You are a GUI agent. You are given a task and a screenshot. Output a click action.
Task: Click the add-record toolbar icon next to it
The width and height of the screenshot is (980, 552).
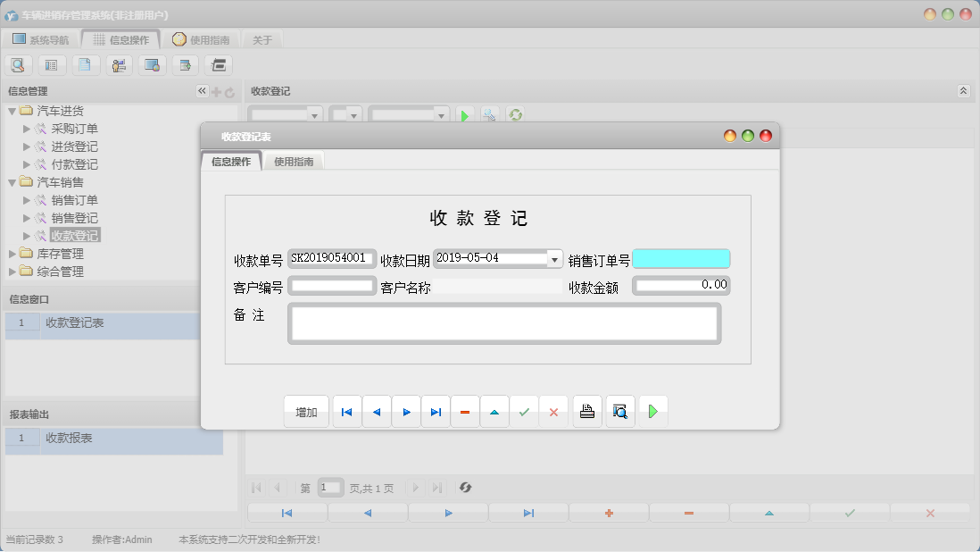[x=184, y=64]
